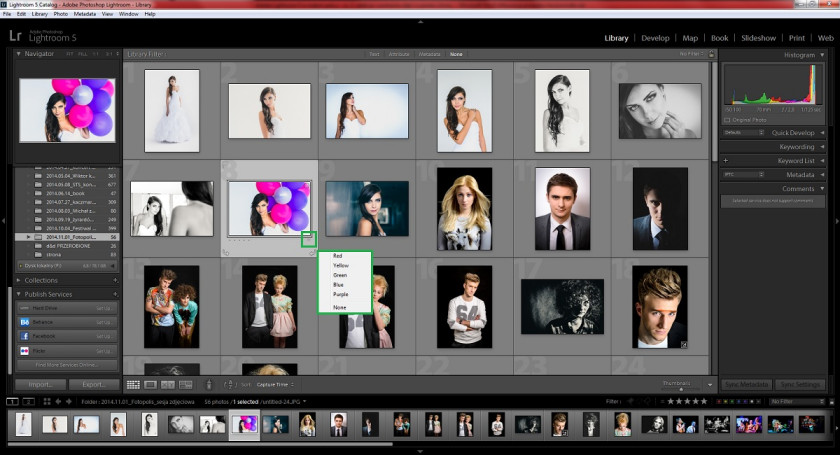The image size is (840, 455).
Task: Filter by blue color label swatch
Action: tap(740, 401)
